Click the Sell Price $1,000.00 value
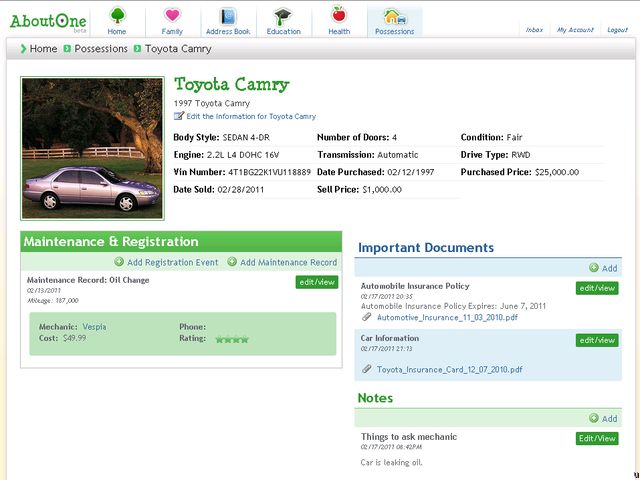 (x=382, y=189)
